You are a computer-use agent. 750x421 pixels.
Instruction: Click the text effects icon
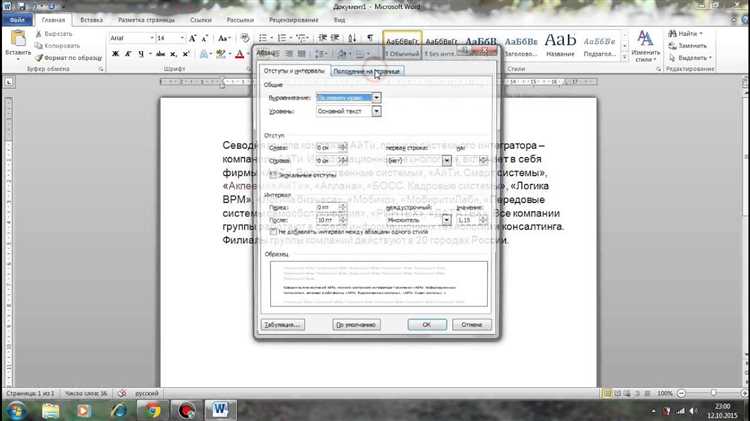tap(204, 54)
